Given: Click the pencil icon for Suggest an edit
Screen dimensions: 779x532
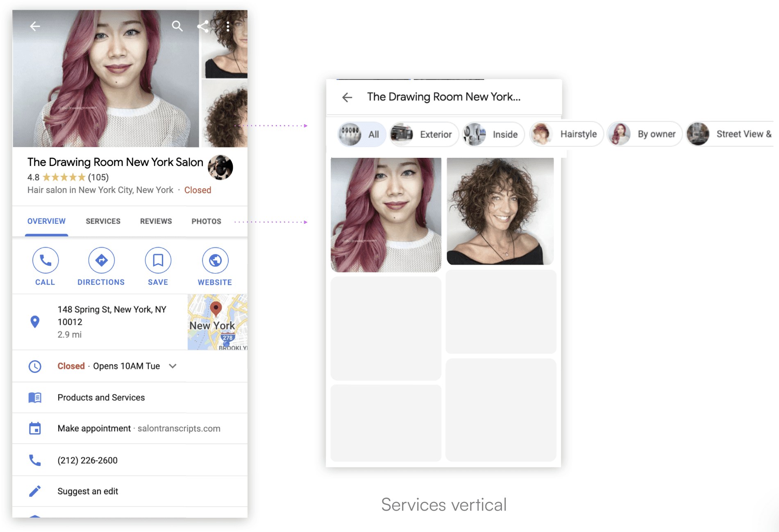Looking at the screenshot, I should pyautogui.click(x=35, y=491).
